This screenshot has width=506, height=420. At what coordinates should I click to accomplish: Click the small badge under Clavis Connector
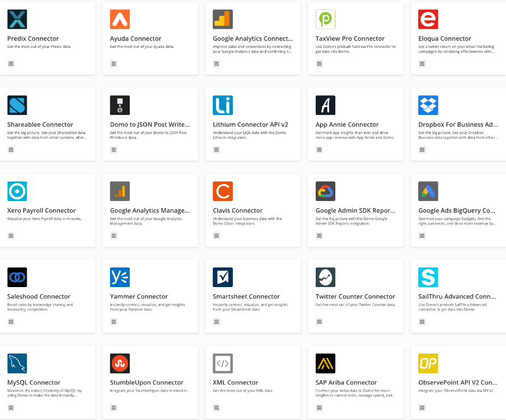pos(216,236)
